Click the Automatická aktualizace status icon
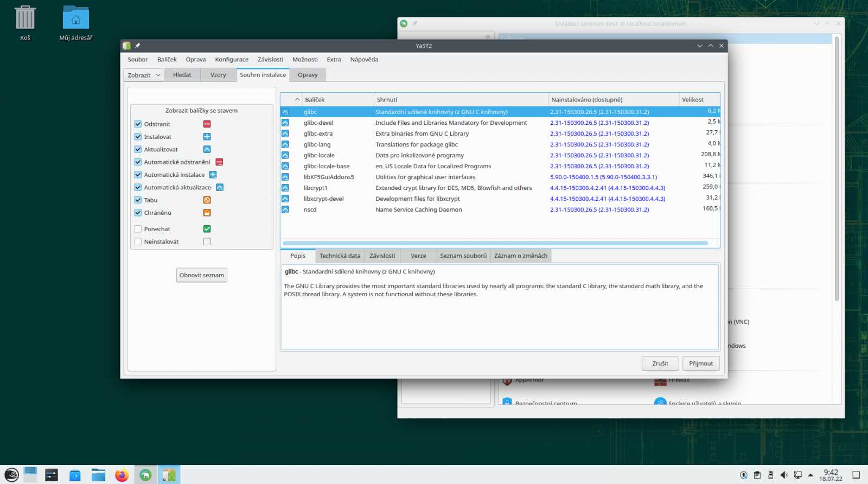The width and height of the screenshot is (868, 484). (x=220, y=187)
